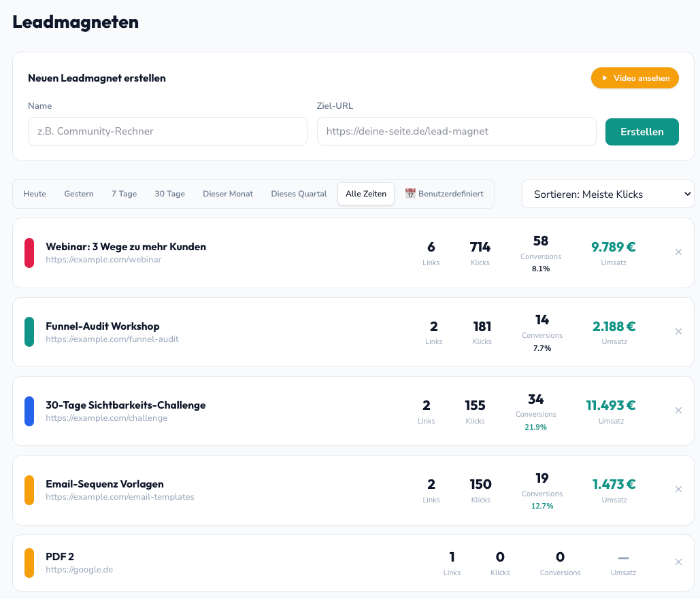Click the Neuen Leadmagnet erstellen heading
Viewport: 700px width, 599px height.
tap(97, 78)
